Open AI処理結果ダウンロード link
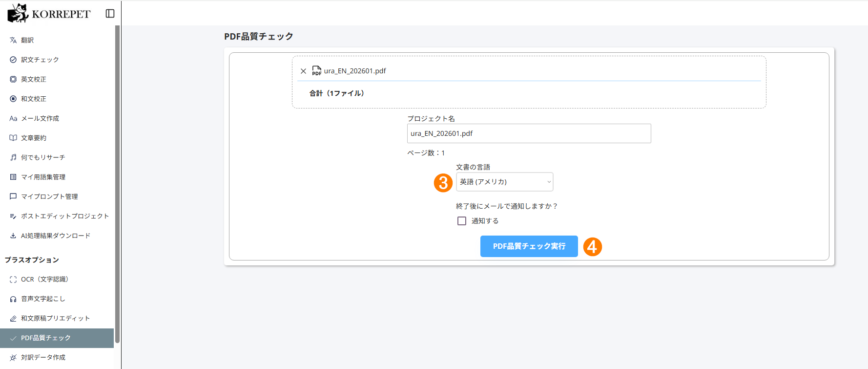Image resolution: width=868 pixels, height=369 pixels. pos(57,236)
